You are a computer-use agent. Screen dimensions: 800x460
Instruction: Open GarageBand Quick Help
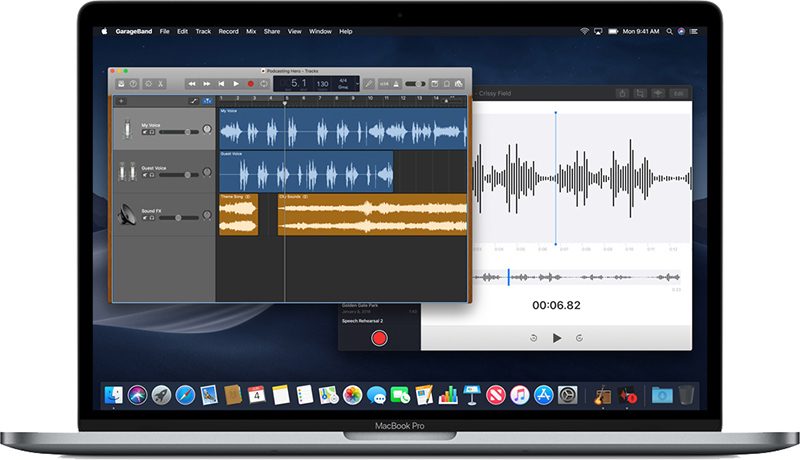pyautogui.click(x=133, y=84)
